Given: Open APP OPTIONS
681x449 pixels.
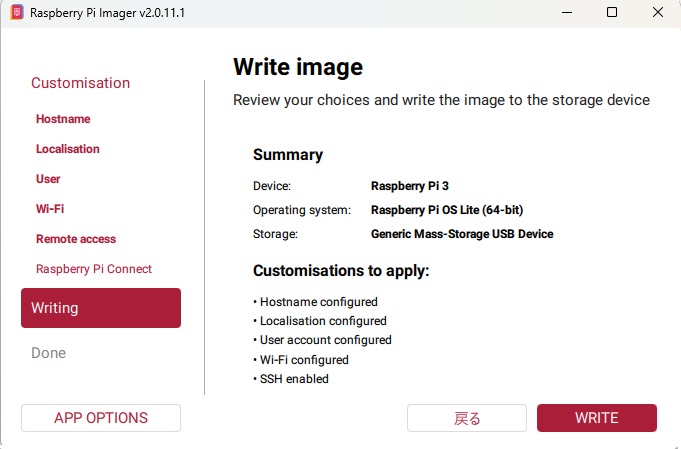Looking at the screenshot, I should (101, 418).
